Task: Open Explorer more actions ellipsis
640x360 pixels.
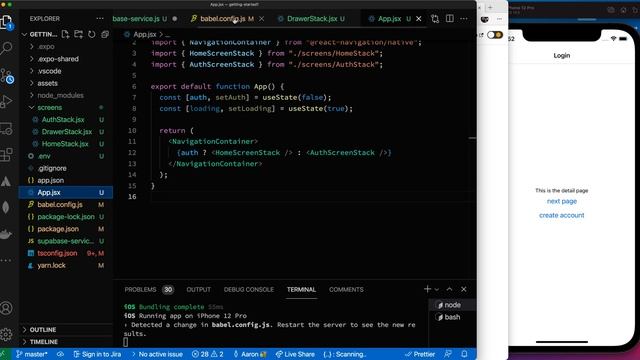Action: pos(100,18)
